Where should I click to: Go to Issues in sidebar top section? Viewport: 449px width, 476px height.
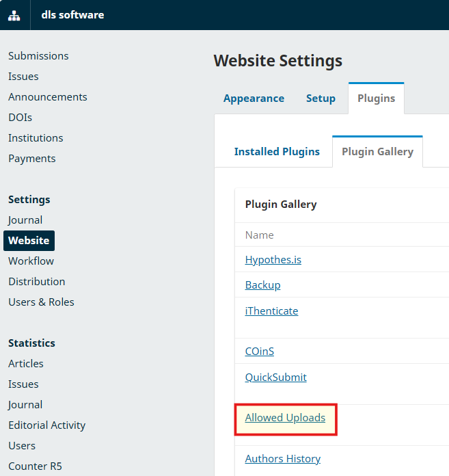[x=23, y=77]
